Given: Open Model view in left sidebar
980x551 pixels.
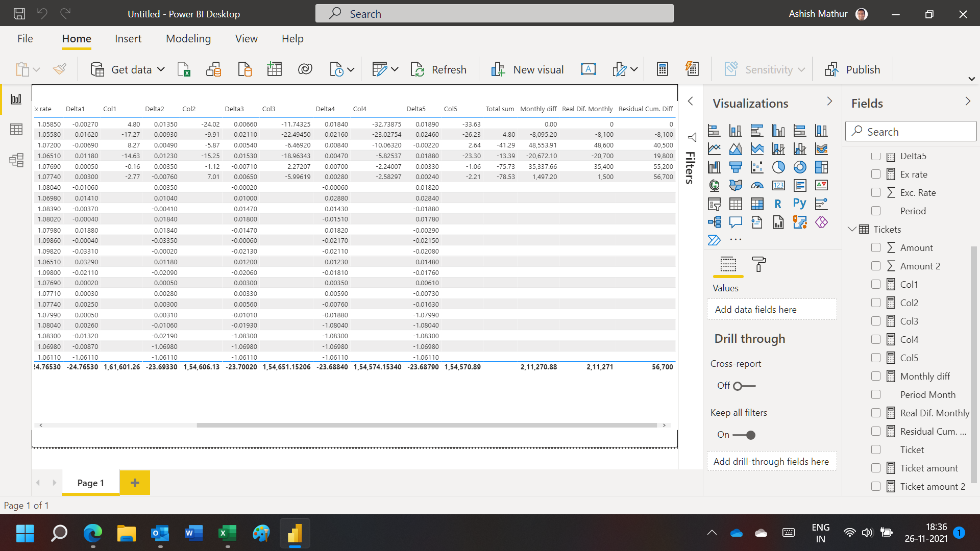Looking at the screenshot, I should coord(16,160).
